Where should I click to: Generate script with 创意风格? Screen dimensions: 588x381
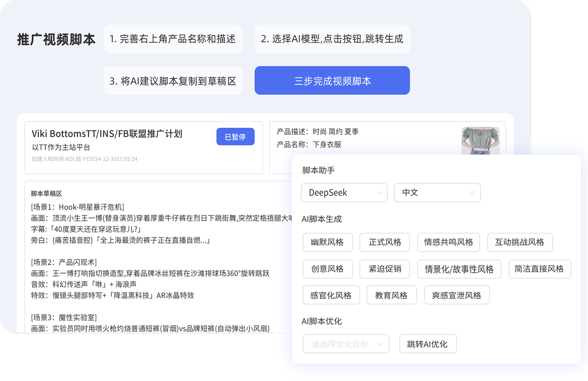click(327, 269)
